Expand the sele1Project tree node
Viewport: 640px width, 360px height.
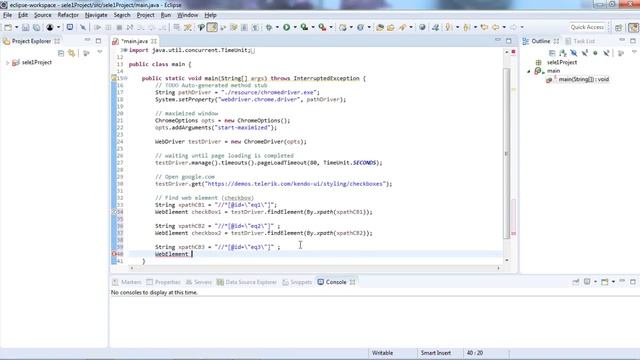point(7,62)
